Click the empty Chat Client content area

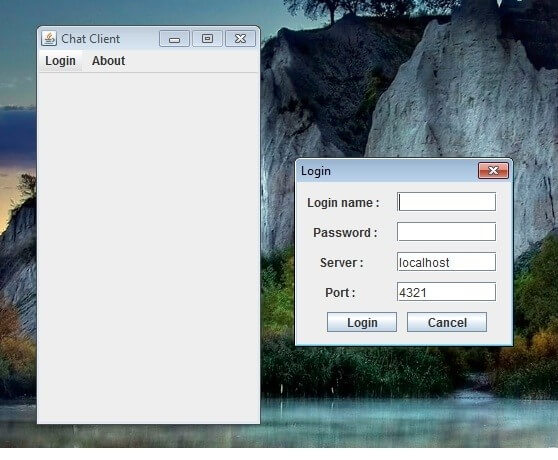(148, 248)
